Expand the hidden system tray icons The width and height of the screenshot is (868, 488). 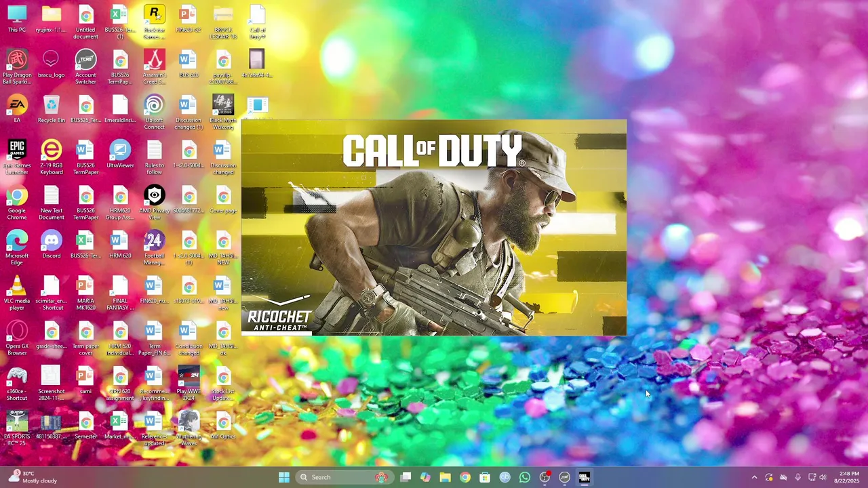click(x=754, y=477)
